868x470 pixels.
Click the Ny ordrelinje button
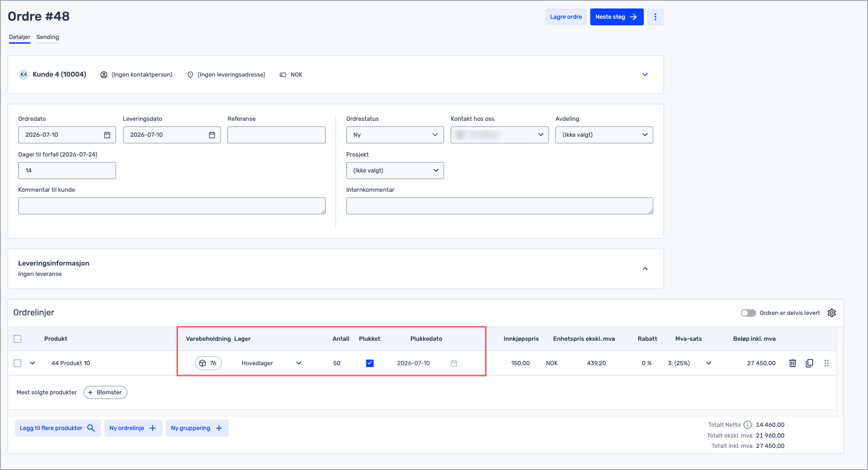pos(133,428)
